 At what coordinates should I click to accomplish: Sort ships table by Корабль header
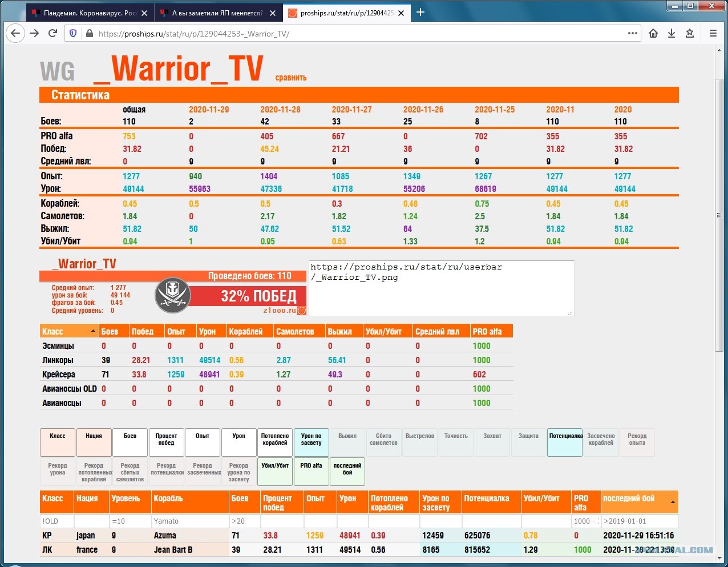click(190, 502)
